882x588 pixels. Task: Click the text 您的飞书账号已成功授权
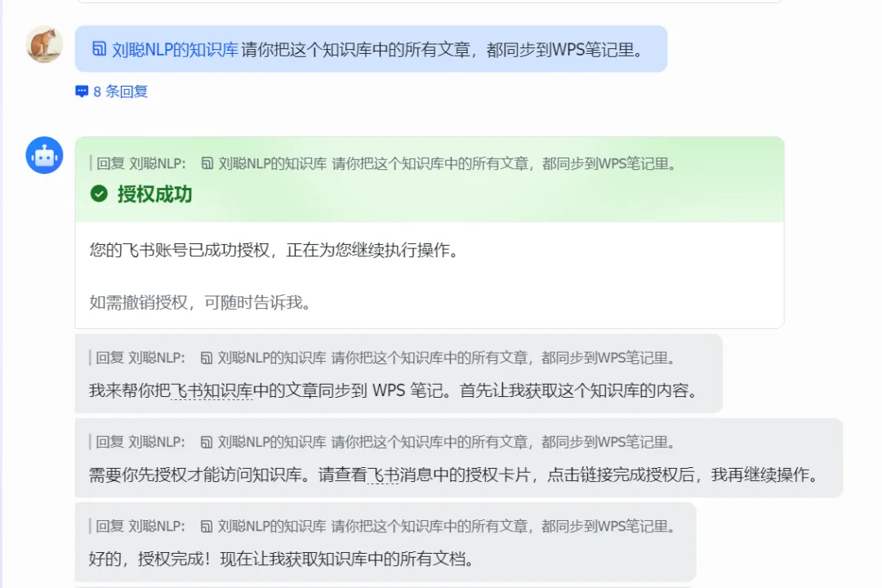pyautogui.click(x=180, y=250)
